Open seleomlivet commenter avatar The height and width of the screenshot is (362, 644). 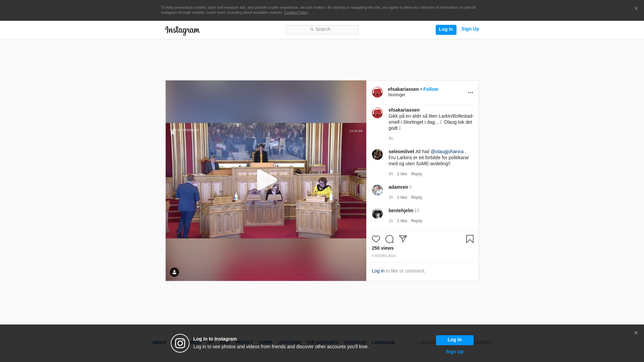(x=377, y=155)
